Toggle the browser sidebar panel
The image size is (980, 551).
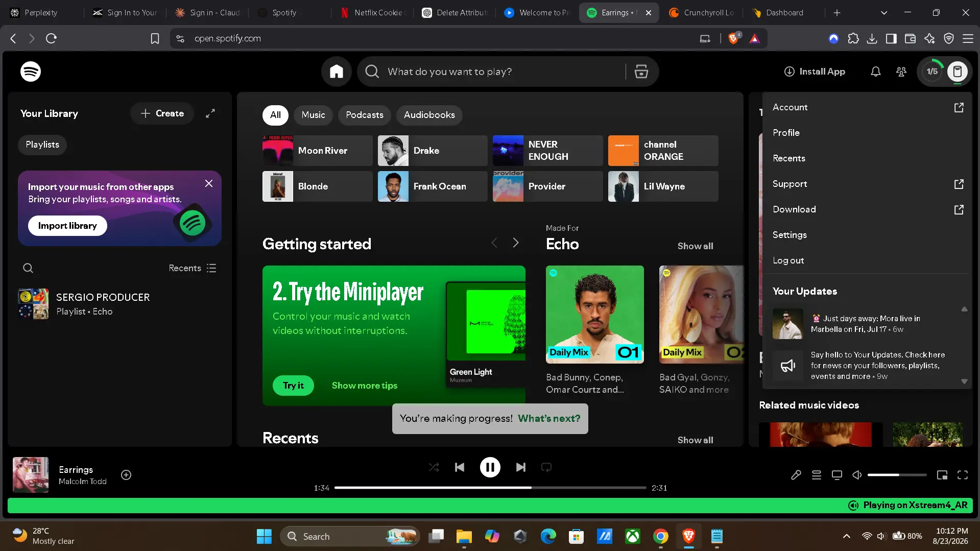click(x=891, y=38)
